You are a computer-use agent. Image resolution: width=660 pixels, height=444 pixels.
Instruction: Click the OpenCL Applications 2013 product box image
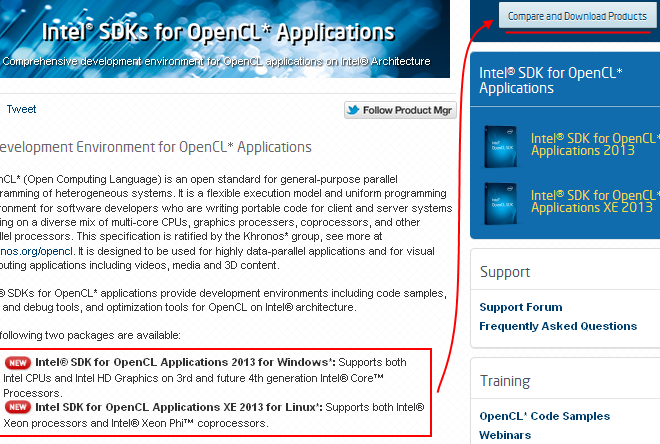pos(500,146)
